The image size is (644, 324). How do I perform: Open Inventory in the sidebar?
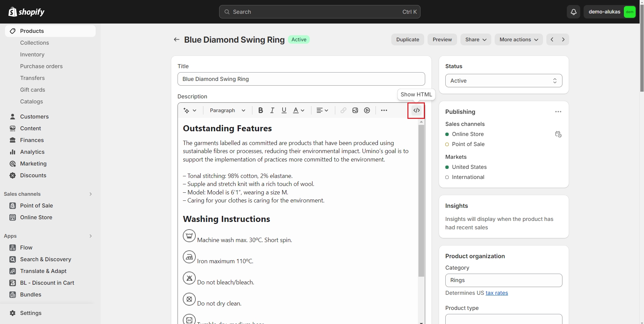32,54
